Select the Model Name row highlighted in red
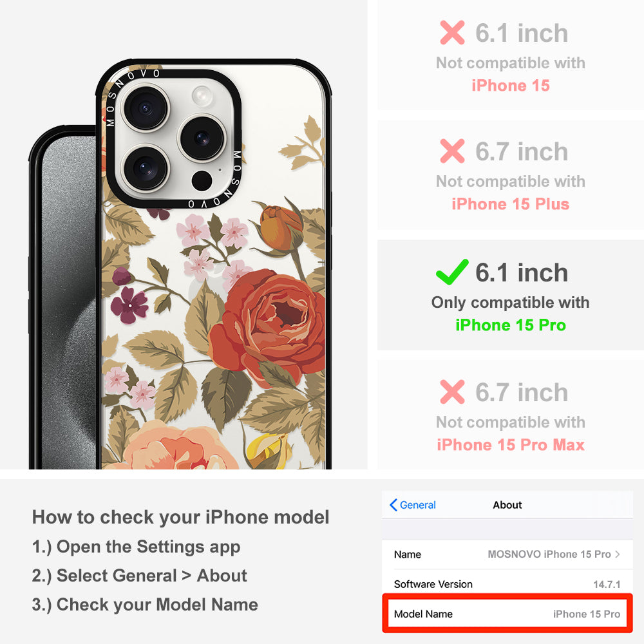 tap(507, 614)
